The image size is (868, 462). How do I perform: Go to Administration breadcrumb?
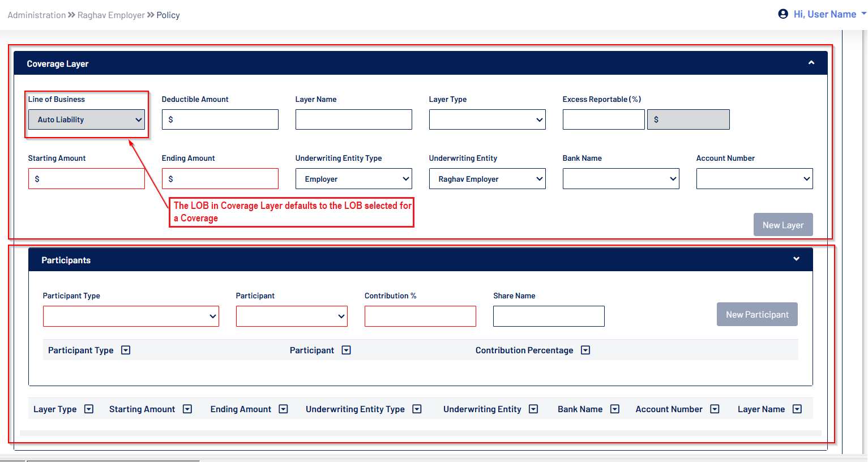click(37, 15)
